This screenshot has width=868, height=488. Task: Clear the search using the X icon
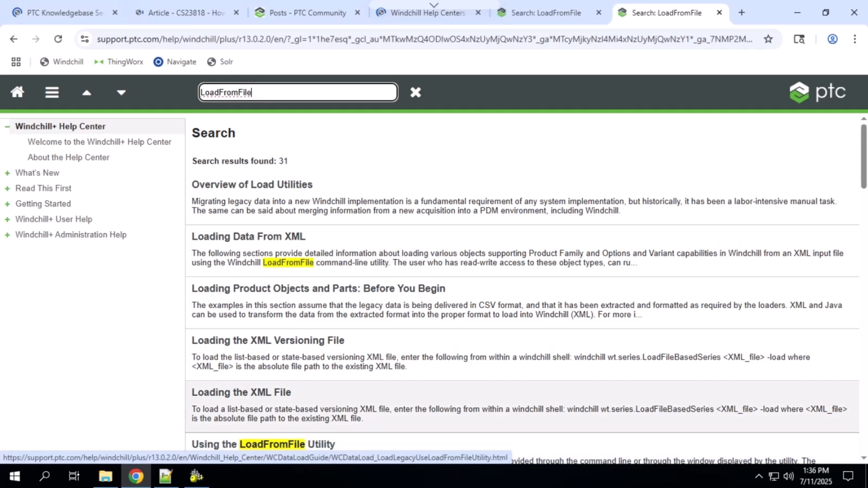click(x=415, y=92)
